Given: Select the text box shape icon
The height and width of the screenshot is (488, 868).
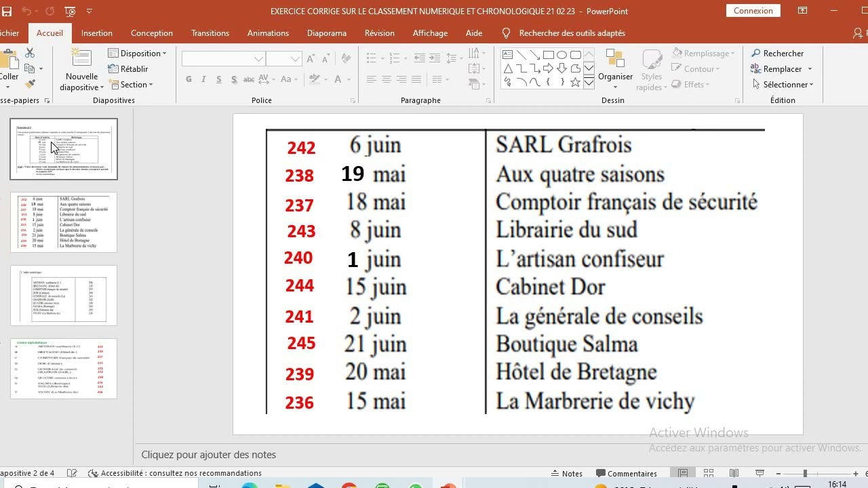Looking at the screenshot, I should tap(508, 55).
